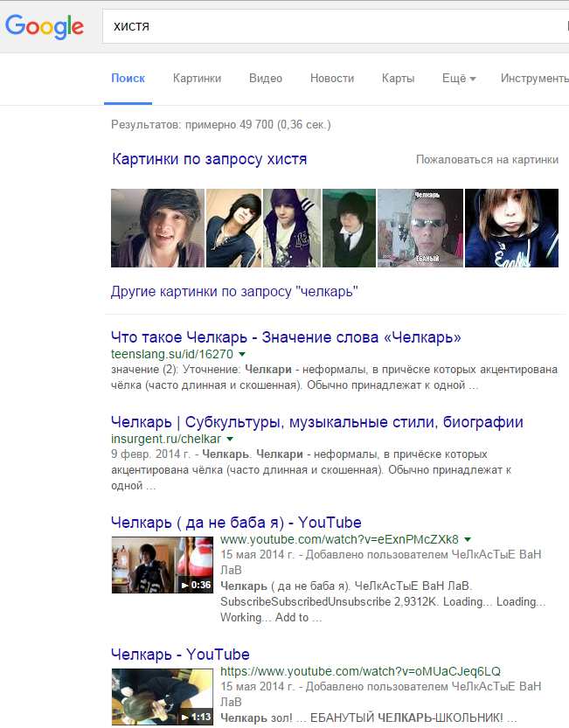
Task: Expand the arrow next to insurgent.ru/chelkar
Action: pos(230,439)
